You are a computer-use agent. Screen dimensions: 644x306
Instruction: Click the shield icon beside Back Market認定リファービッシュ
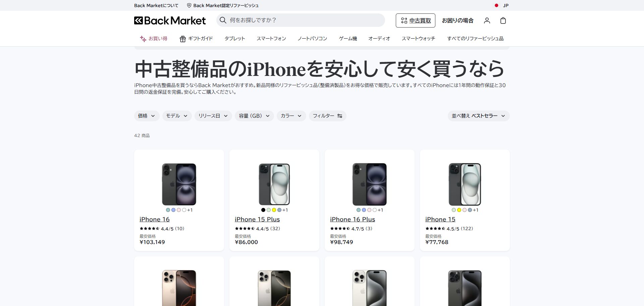pyautogui.click(x=189, y=5)
